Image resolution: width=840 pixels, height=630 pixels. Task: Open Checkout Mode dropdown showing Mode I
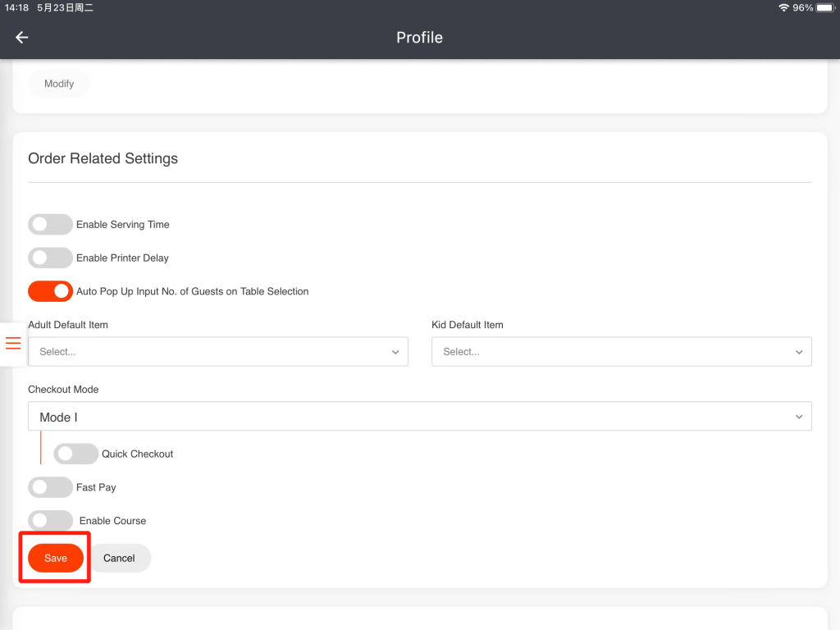click(419, 417)
